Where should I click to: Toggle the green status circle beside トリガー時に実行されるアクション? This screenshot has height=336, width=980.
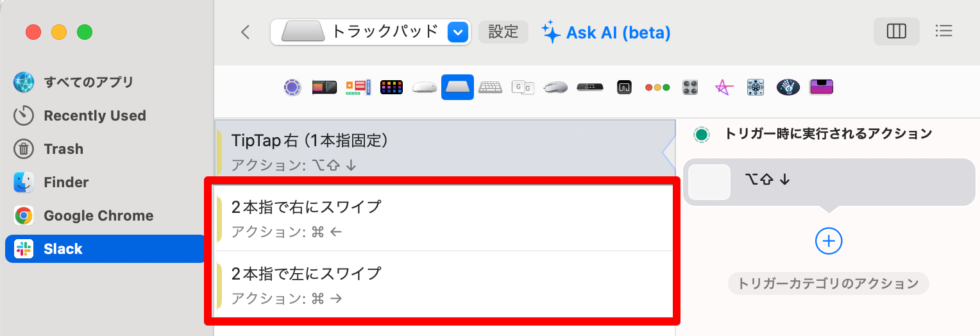point(702,135)
